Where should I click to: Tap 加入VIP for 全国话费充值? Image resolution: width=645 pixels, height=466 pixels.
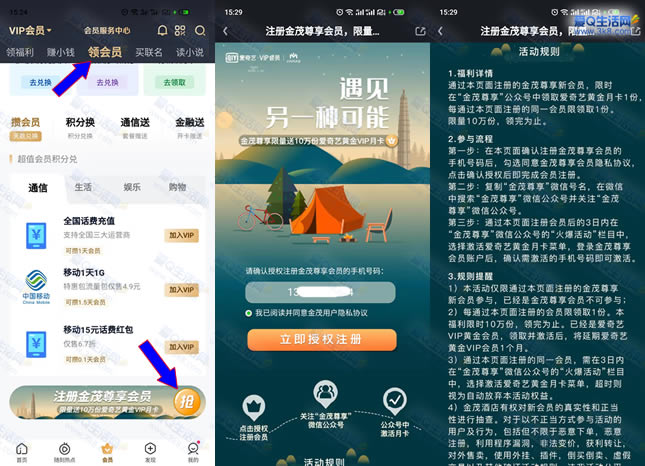click(x=181, y=235)
